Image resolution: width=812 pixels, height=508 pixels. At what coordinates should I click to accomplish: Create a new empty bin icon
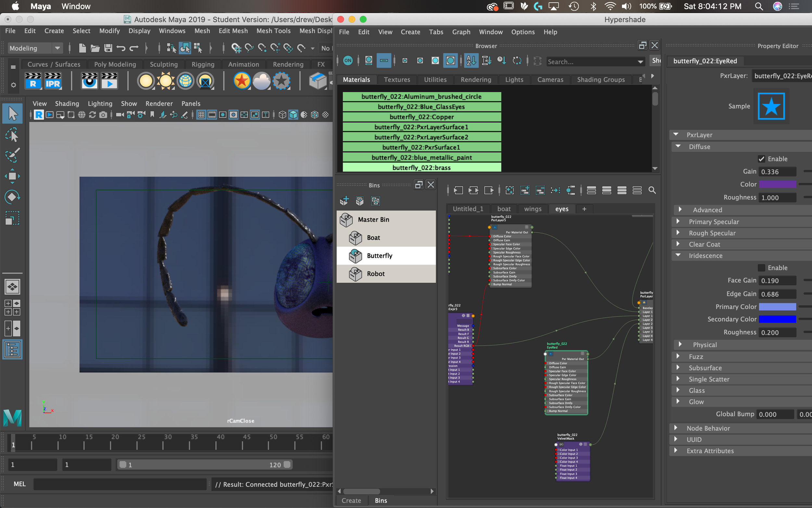(344, 201)
